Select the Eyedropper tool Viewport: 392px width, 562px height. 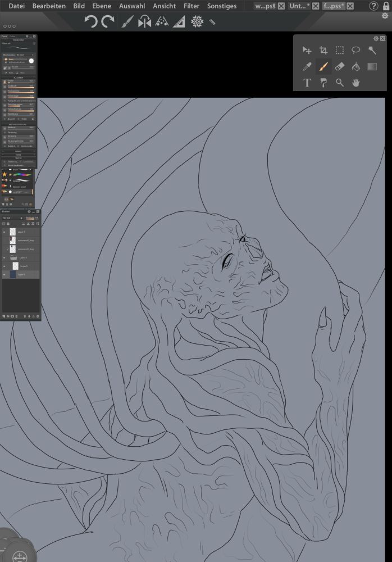[x=307, y=67]
